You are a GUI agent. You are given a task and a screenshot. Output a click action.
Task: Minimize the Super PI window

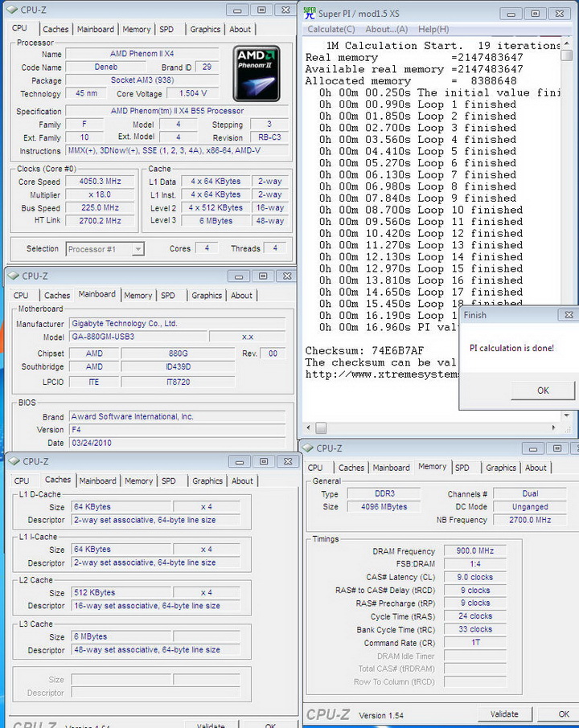coord(511,14)
